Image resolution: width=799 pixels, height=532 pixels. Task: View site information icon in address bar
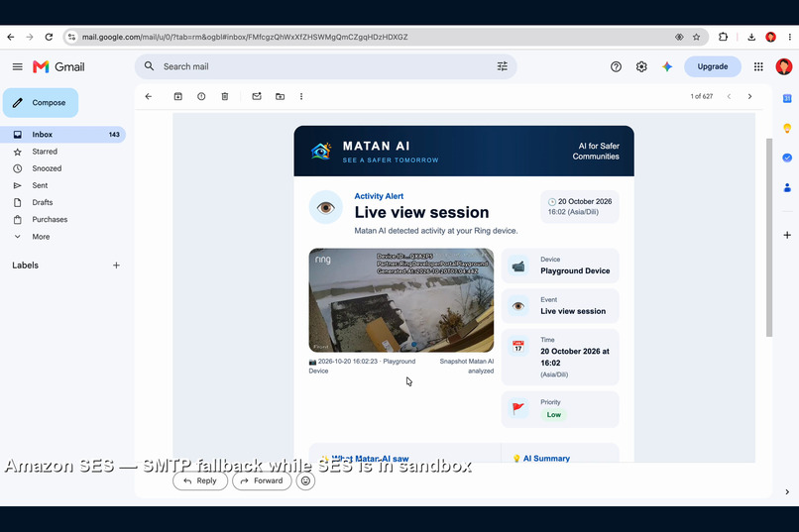[71, 37]
